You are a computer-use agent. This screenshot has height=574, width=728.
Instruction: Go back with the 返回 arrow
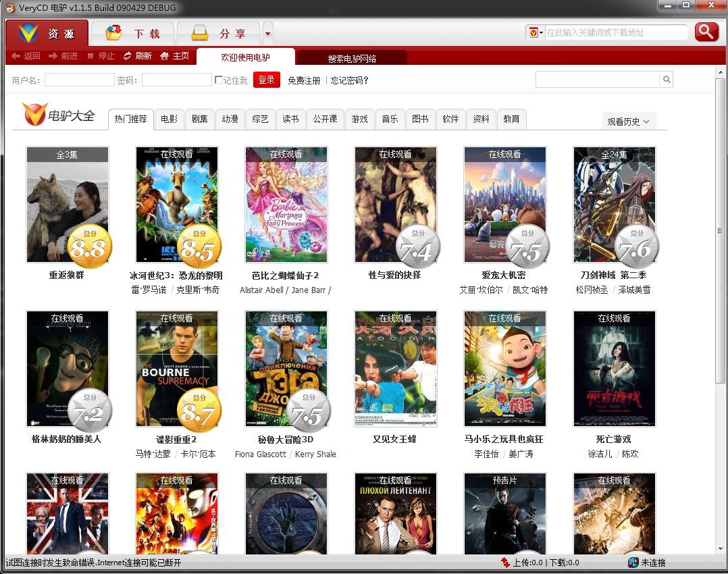pyautogui.click(x=26, y=56)
